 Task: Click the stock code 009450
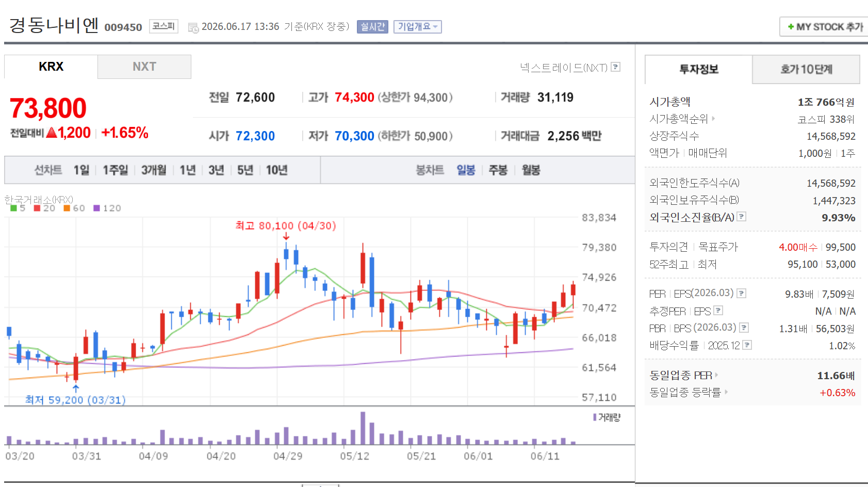[123, 27]
